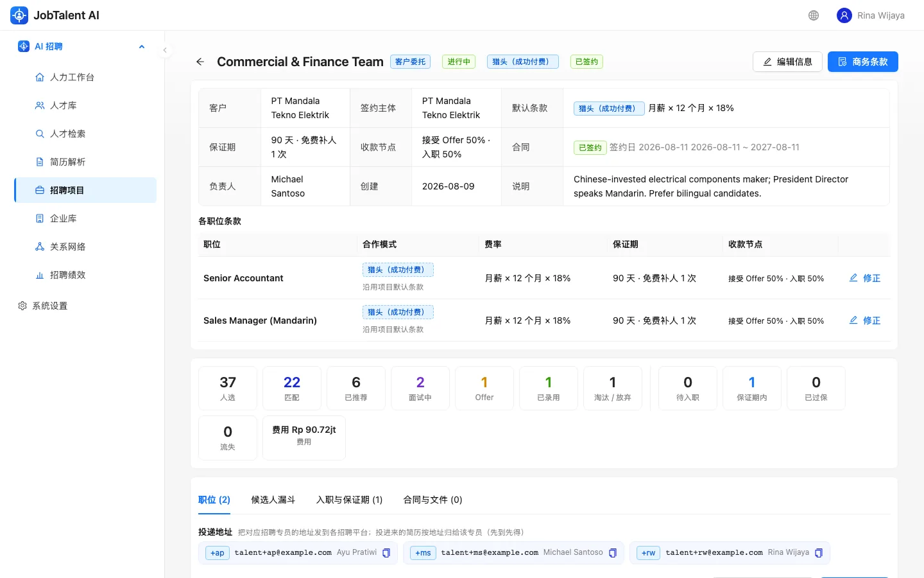Go back with the left arrow icon

tap(200, 62)
